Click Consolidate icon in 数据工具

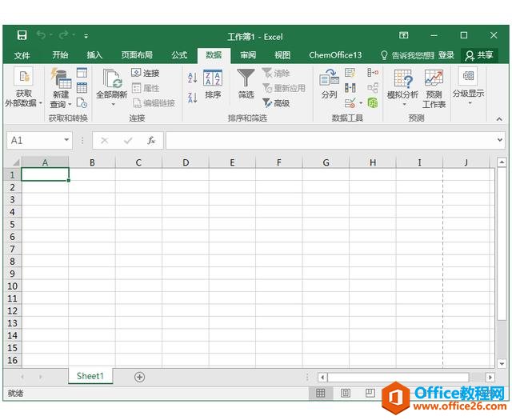tap(373, 72)
